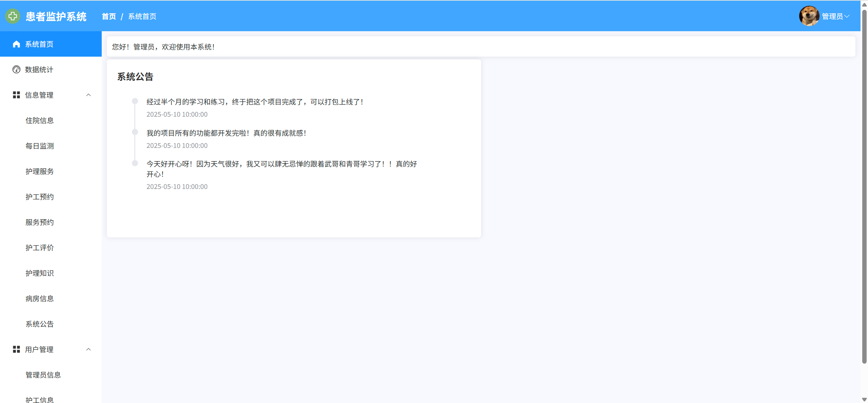Open 护工预约 in the sidebar
The width and height of the screenshot is (868, 403).
[x=40, y=197]
